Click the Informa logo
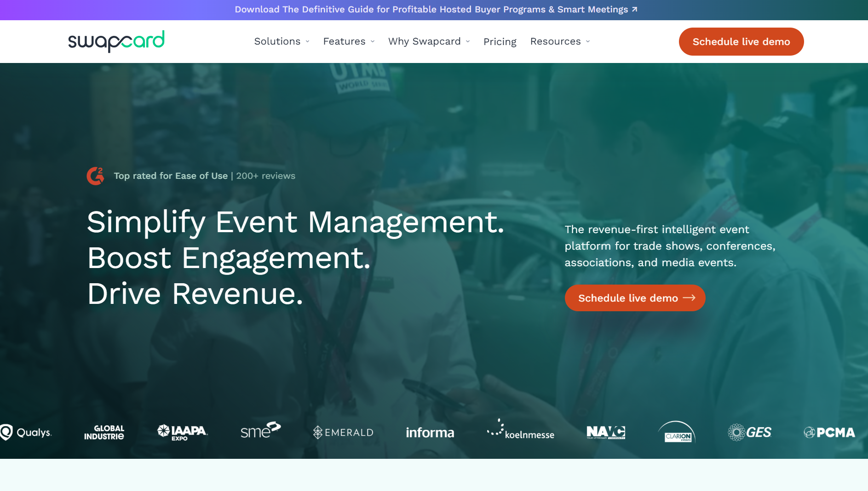868x491 pixels. tap(430, 433)
